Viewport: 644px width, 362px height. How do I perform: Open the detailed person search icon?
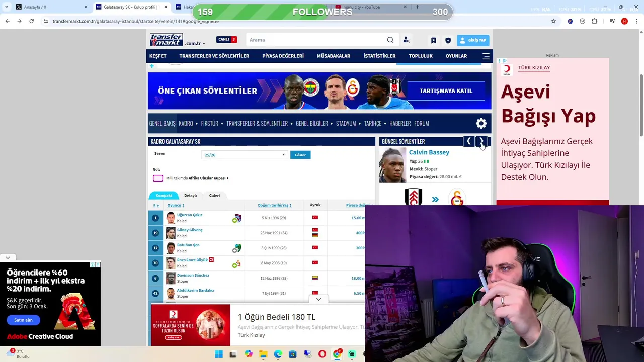click(407, 40)
